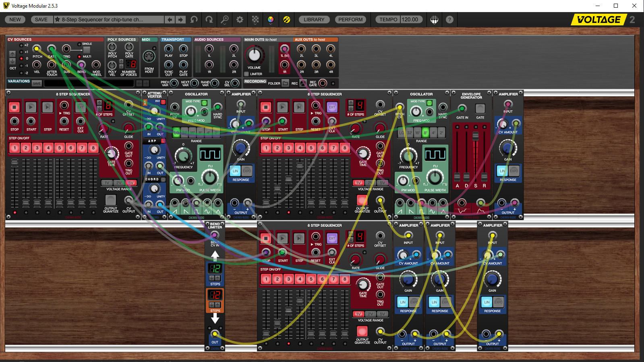Open the help question mark icon
The width and height of the screenshot is (644, 362).
pyautogui.click(x=449, y=19)
